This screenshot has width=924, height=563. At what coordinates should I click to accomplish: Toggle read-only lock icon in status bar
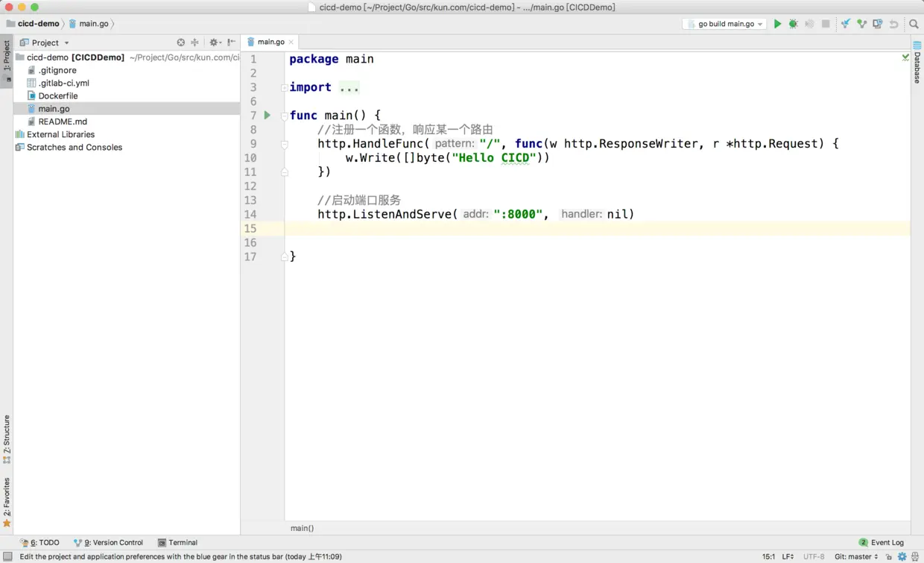coord(889,556)
